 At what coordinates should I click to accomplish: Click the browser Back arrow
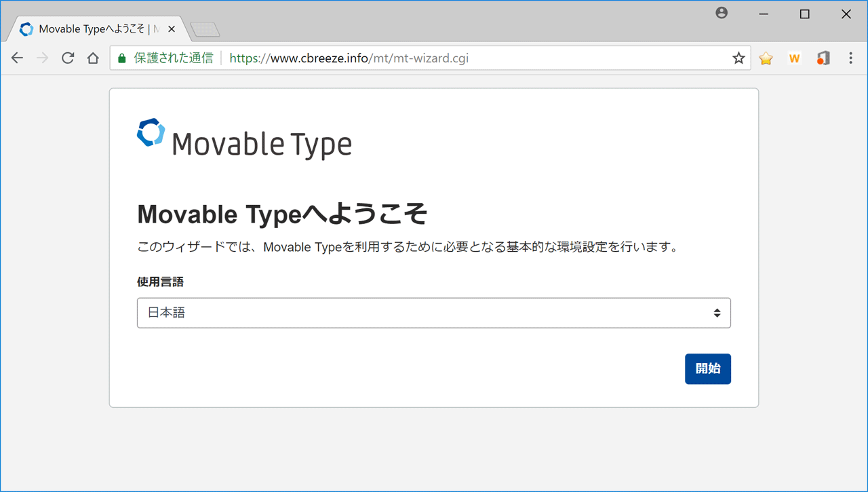(x=17, y=58)
